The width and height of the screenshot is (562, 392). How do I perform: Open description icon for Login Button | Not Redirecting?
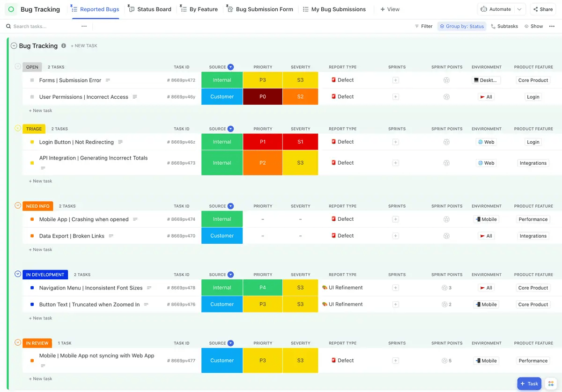click(x=120, y=142)
